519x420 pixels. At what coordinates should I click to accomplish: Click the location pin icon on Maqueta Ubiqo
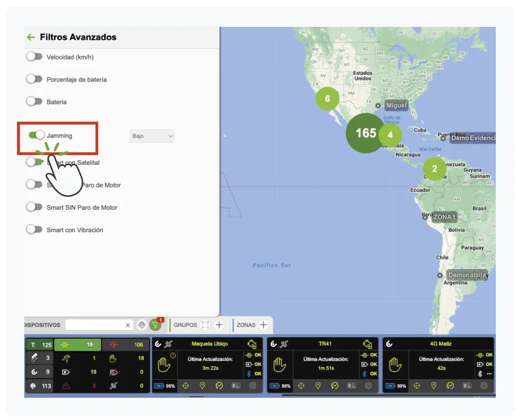click(202, 385)
